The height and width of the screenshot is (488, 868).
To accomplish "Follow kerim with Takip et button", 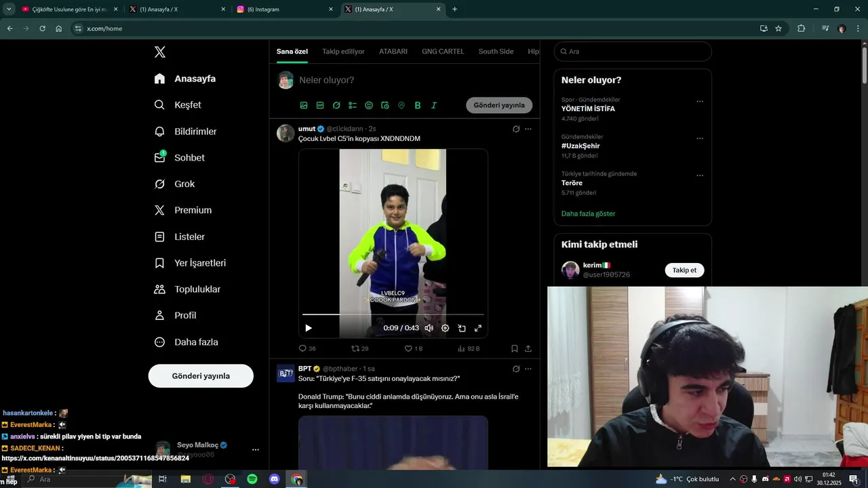I will click(684, 270).
